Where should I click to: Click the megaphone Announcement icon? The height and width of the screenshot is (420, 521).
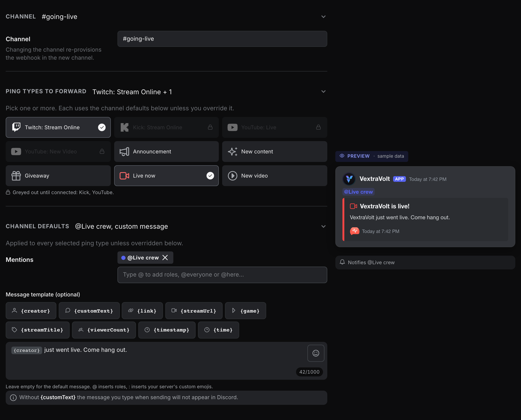click(124, 152)
